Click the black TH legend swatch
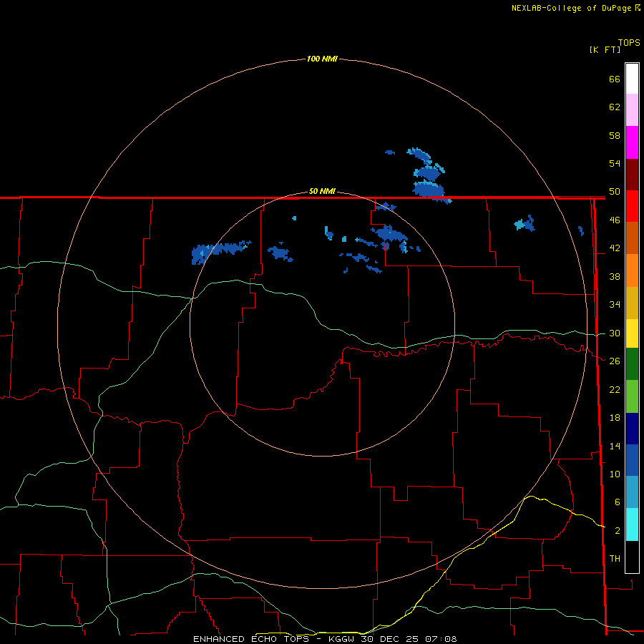 pyautogui.click(x=632, y=557)
